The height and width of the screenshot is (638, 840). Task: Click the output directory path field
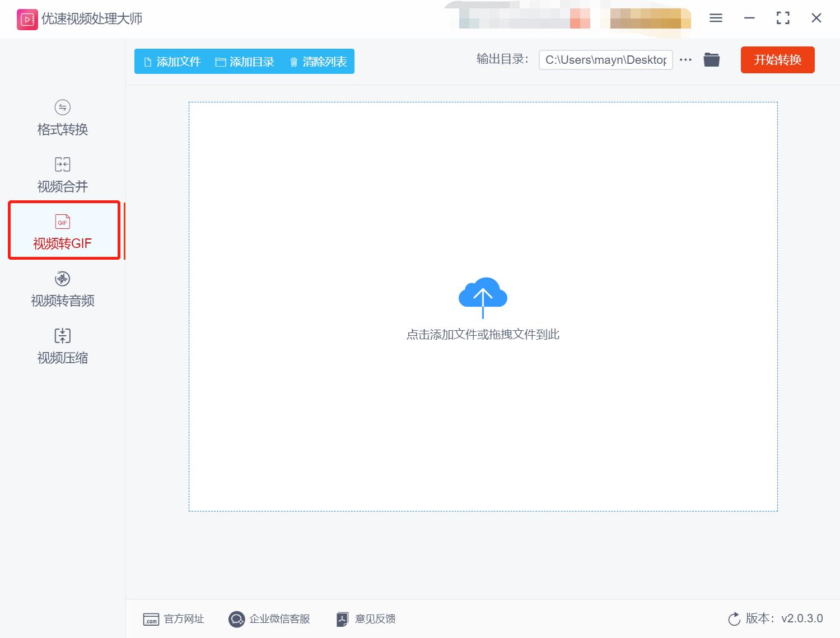pyautogui.click(x=605, y=59)
